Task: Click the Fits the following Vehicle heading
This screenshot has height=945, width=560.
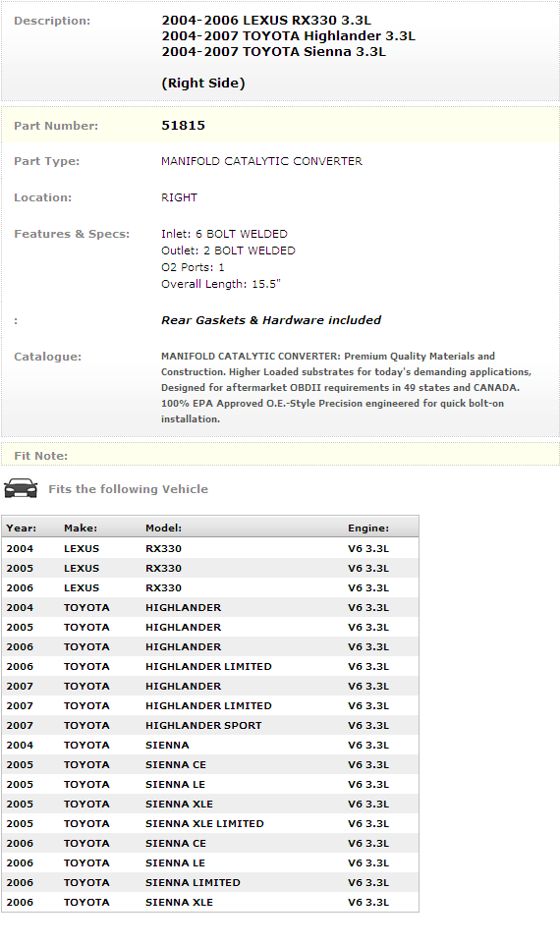Action: (128, 489)
